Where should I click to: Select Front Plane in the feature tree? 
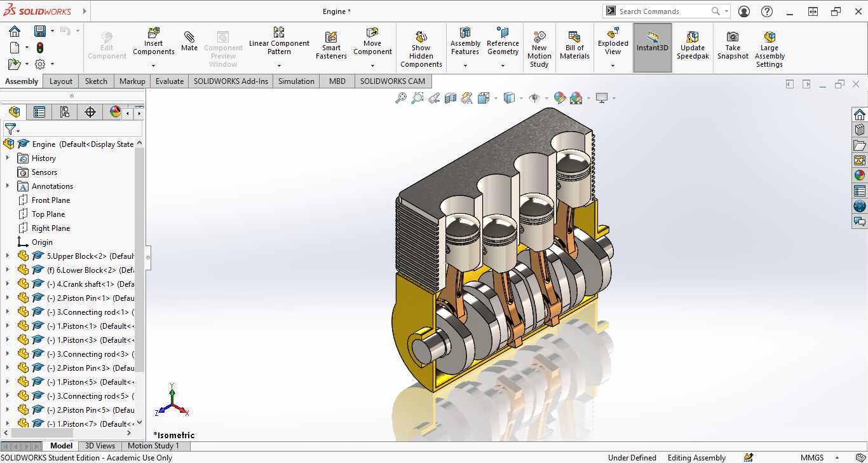[x=51, y=200]
